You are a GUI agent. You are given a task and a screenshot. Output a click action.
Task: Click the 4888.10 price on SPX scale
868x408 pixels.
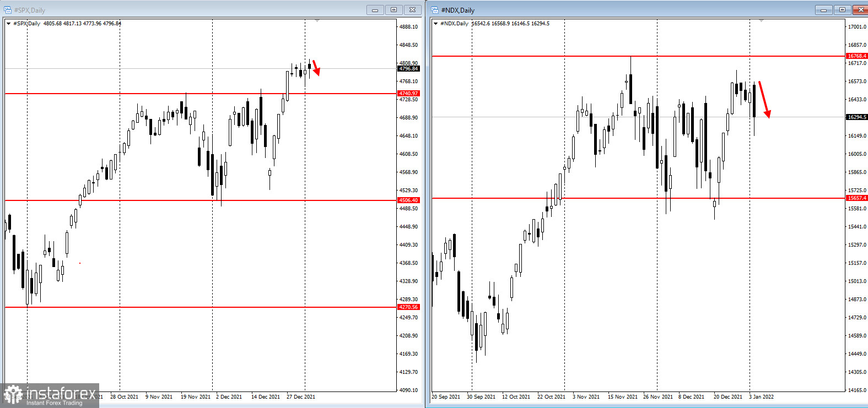point(408,27)
